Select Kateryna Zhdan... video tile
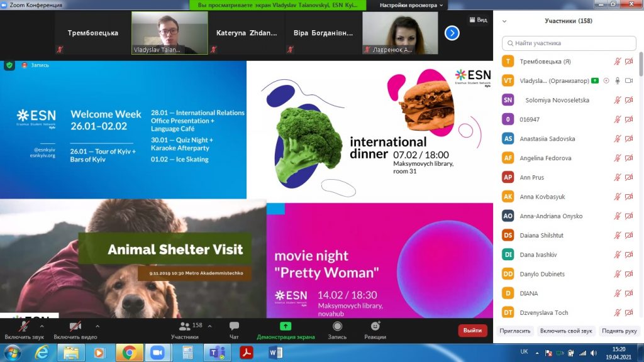This screenshot has height=362, width=644. [247, 33]
